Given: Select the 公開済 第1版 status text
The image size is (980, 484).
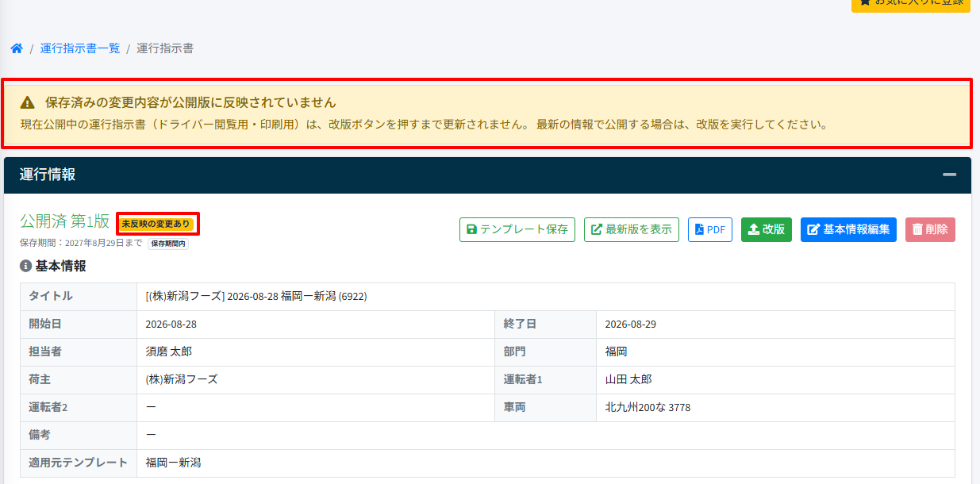Looking at the screenshot, I should [65, 221].
